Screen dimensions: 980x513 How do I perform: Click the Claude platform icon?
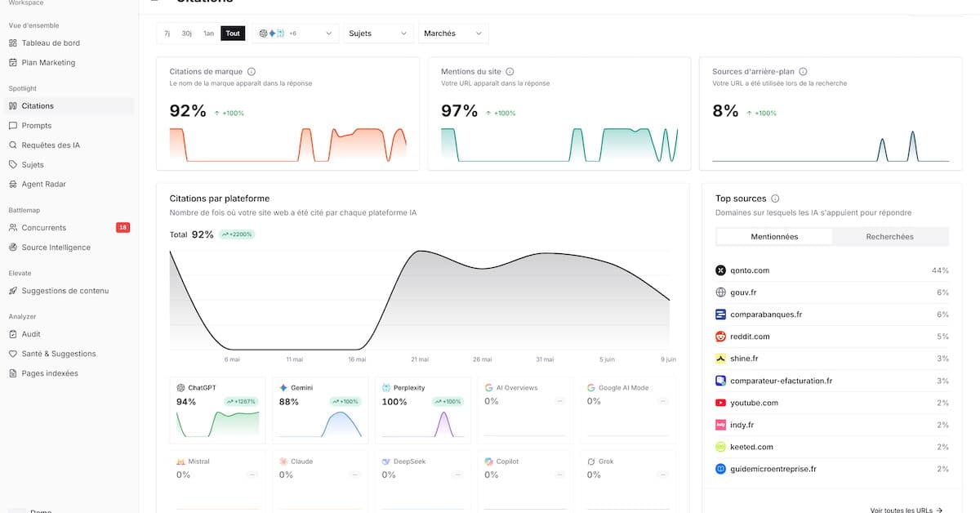coord(283,462)
